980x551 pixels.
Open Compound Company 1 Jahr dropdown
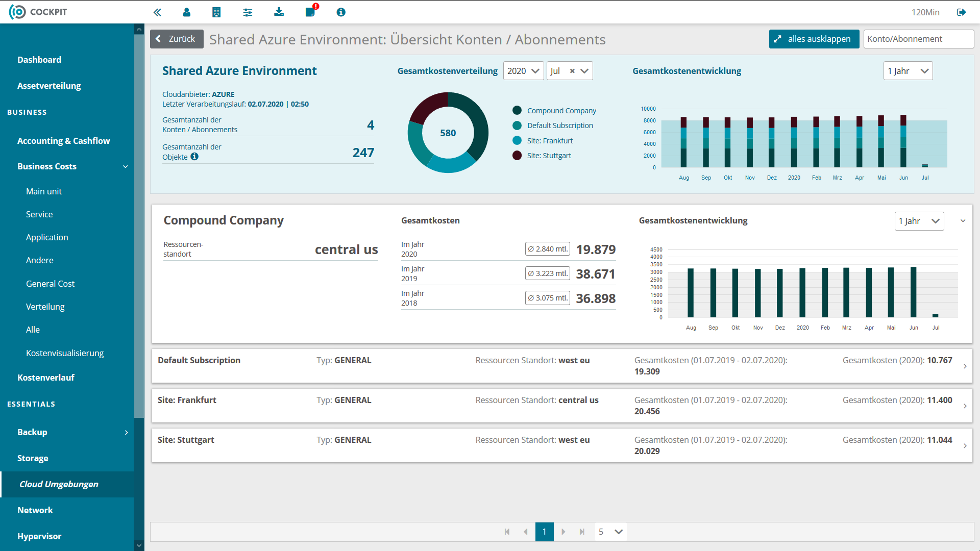[x=919, y=221]
